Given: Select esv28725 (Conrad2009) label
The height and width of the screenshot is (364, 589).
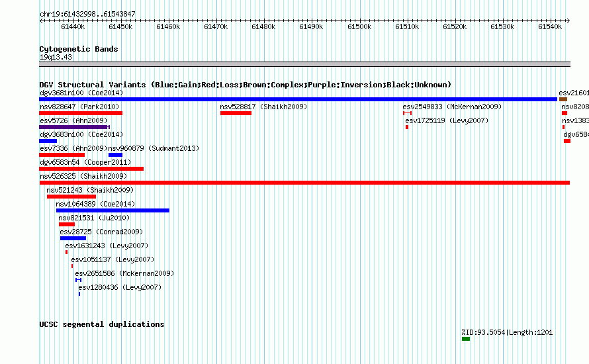Looking at the screenshot, I should pos(101,232).
